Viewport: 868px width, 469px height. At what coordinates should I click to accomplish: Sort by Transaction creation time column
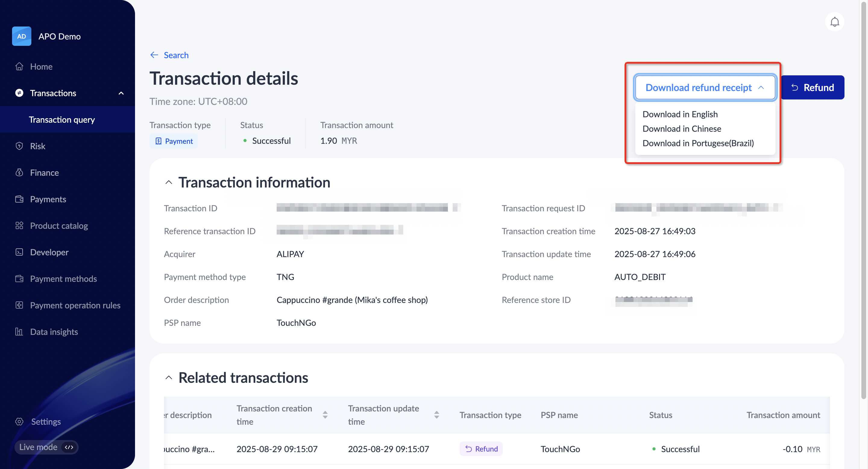(325, 415)
